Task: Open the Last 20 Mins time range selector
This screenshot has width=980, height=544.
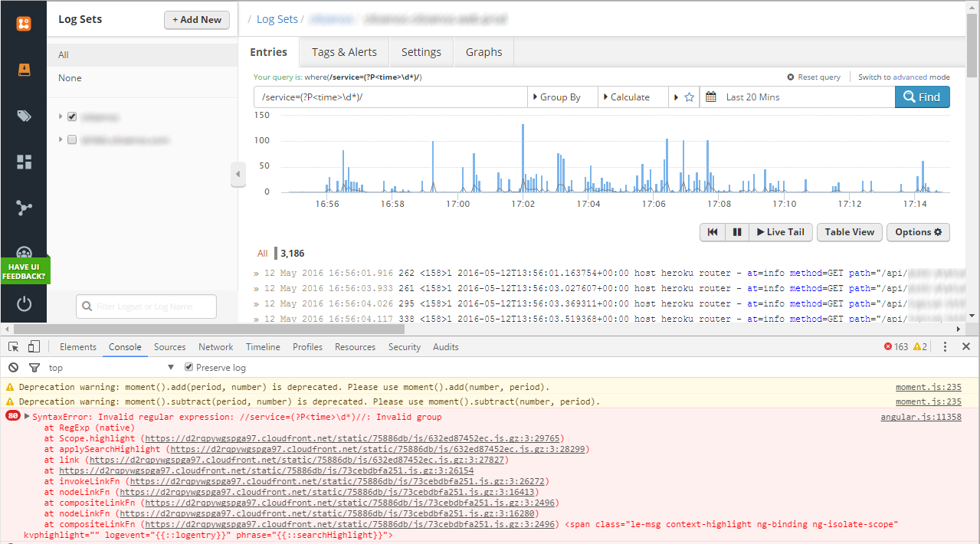Action: pyautogui.click(x=797, y=97)
